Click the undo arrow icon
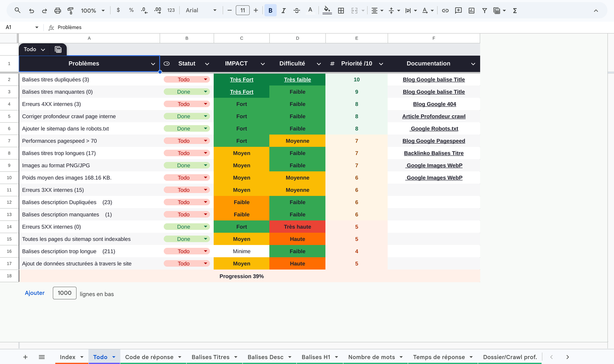 pos(32,11)
